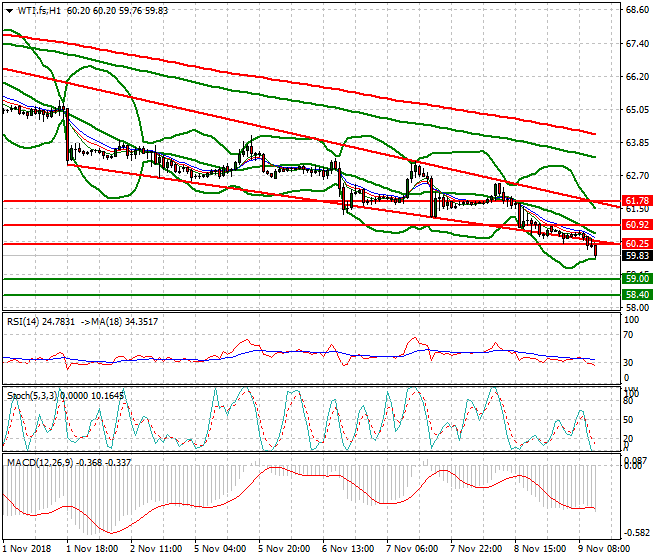660x560 pixels.
Task: Click the current price label 59.83
Action: click(637, 256)
